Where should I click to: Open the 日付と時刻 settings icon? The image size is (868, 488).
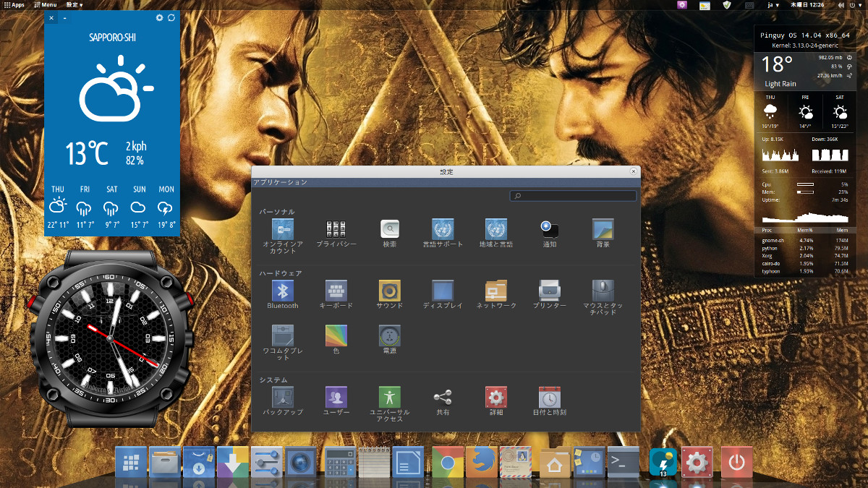[550, 401]
